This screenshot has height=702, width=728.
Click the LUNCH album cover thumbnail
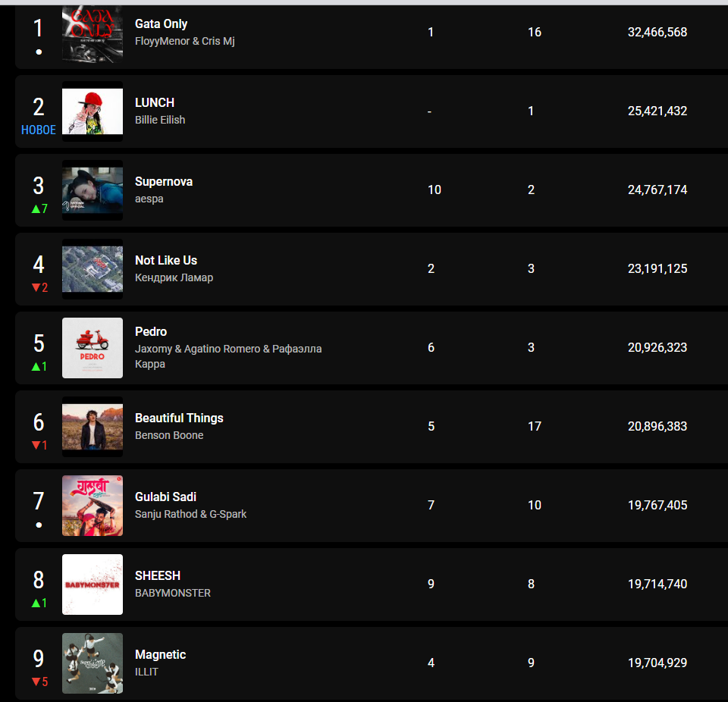click(x=93, y=111)
